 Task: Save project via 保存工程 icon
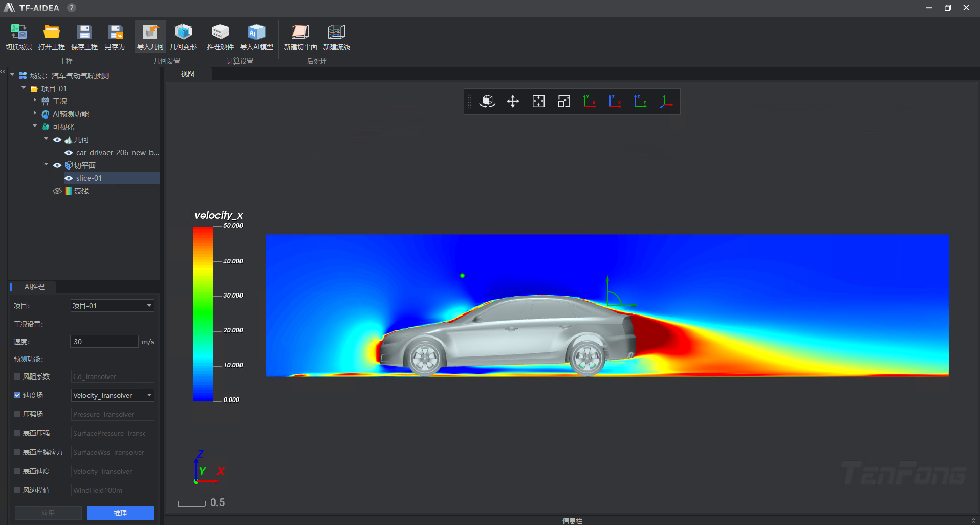(x=84, y=37)
